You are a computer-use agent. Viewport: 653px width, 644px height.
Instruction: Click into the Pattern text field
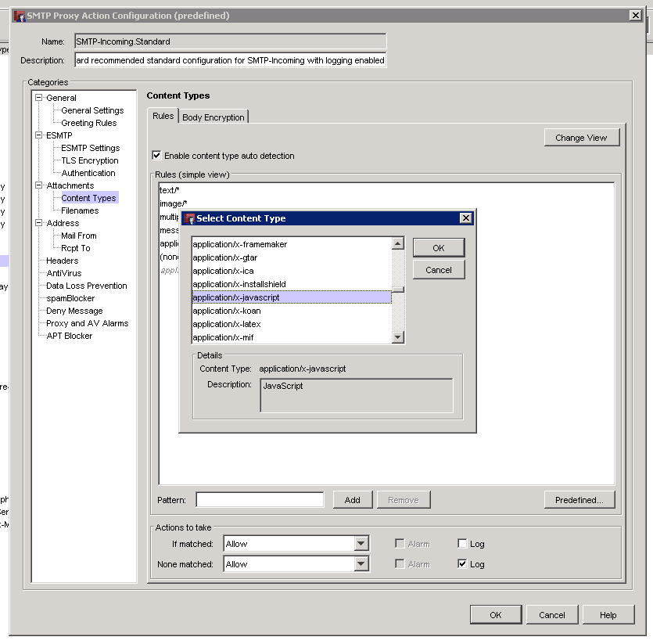[x=259, y=500]
